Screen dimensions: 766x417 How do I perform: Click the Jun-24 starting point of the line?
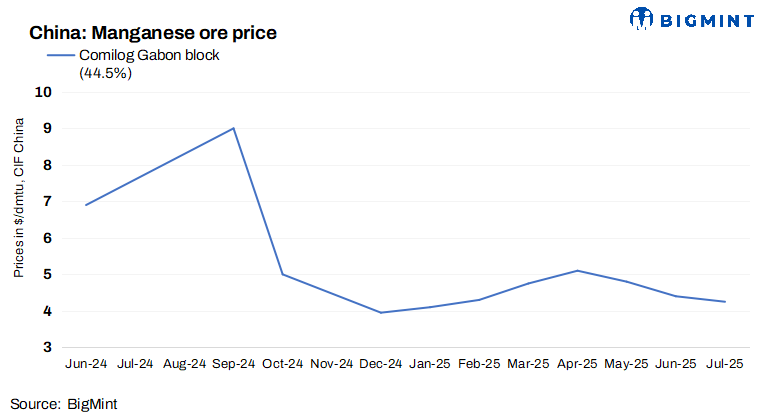click(x=86, y=205)
